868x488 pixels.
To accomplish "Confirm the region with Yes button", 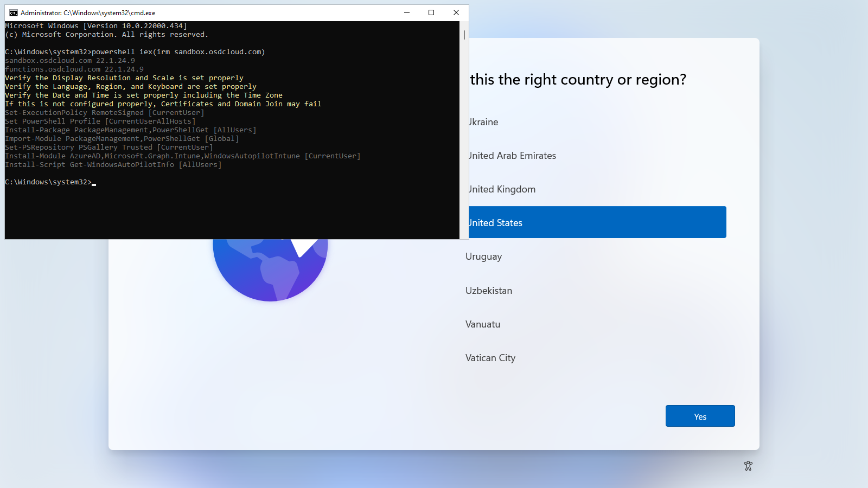I will pyautogui.click(x=700, y=416).
